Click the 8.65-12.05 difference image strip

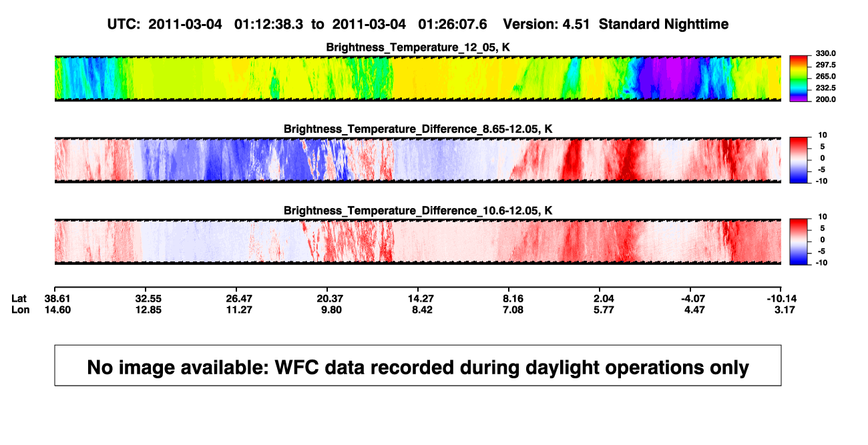(418, 160)
